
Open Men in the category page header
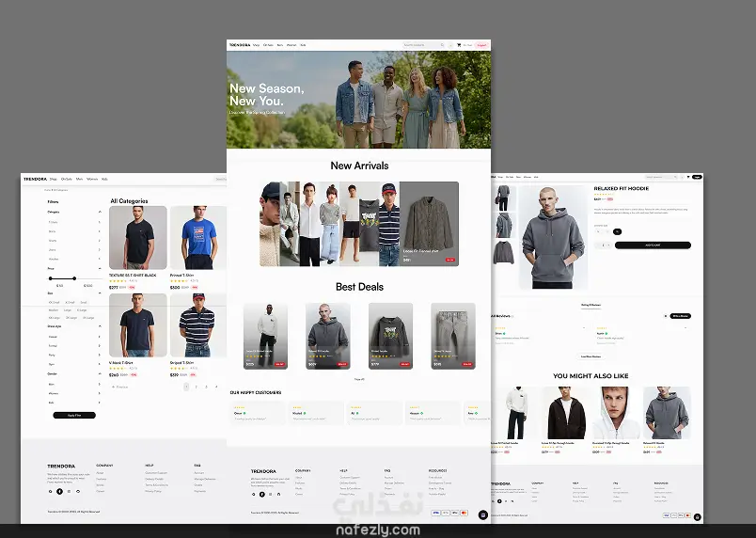[80, 179]
